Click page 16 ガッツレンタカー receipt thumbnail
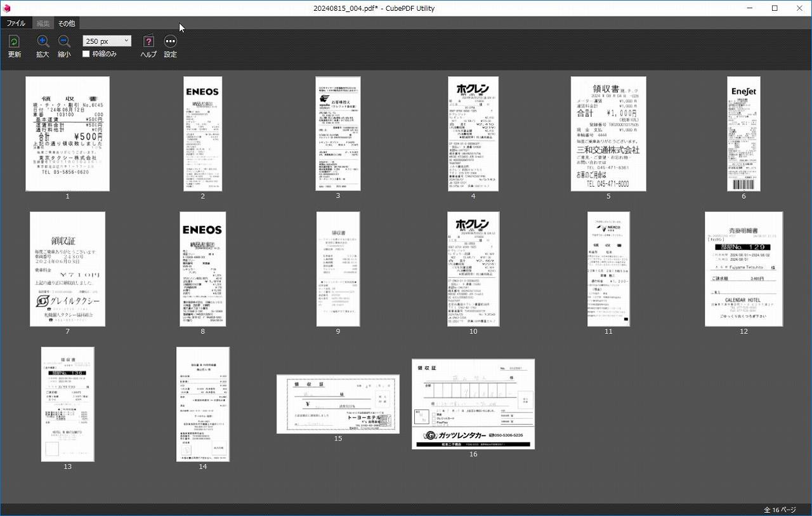Viewport: 812px width, 516px height. click(473, 404)
